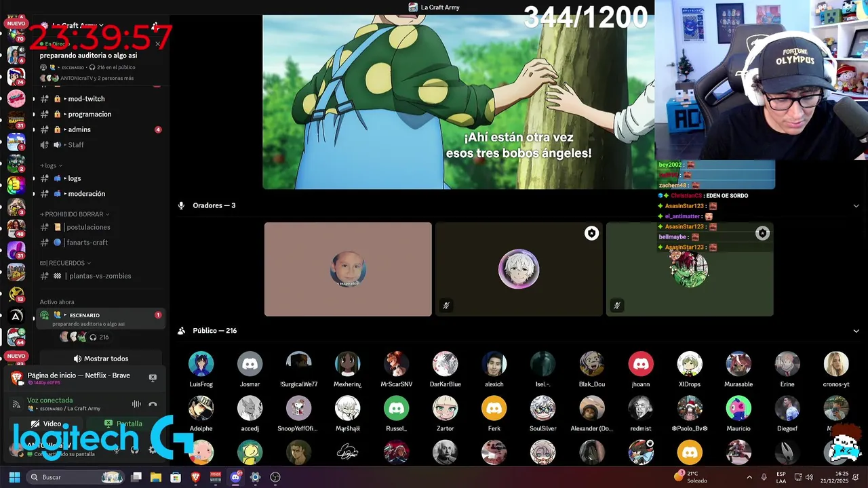Collapse the logs category
868x488 pixels.
tap(51, 165)
